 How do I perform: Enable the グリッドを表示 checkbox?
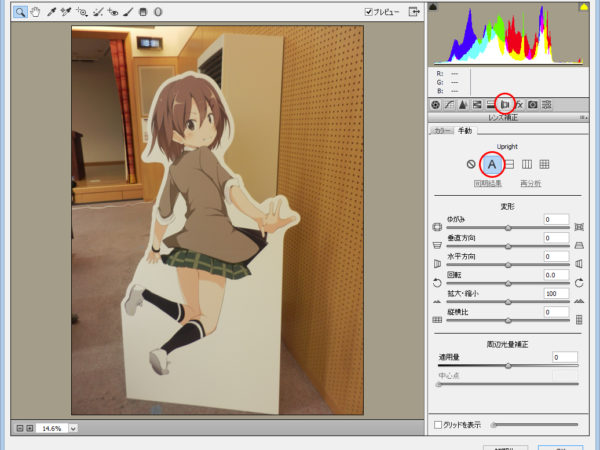pyautogui.click(x=438, y=425)
